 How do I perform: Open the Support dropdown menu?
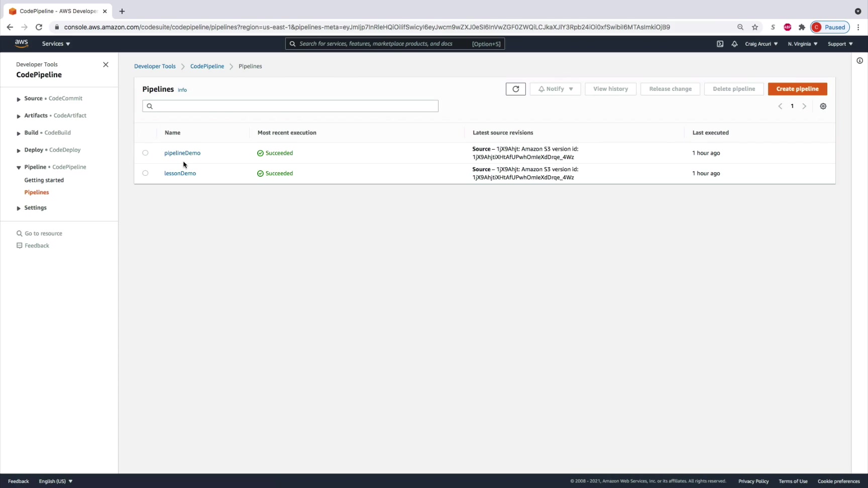[840, 44]
